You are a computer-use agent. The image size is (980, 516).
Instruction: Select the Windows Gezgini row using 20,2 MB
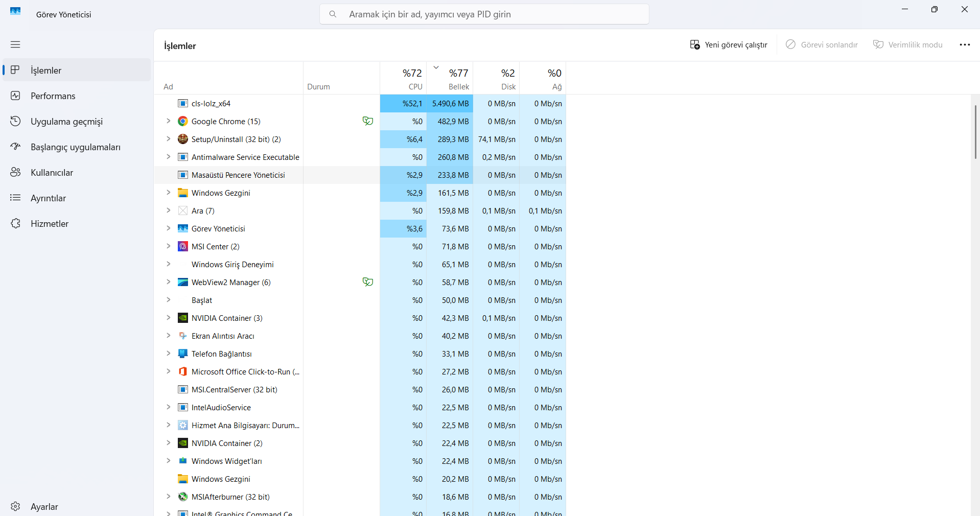click(360, 479)
